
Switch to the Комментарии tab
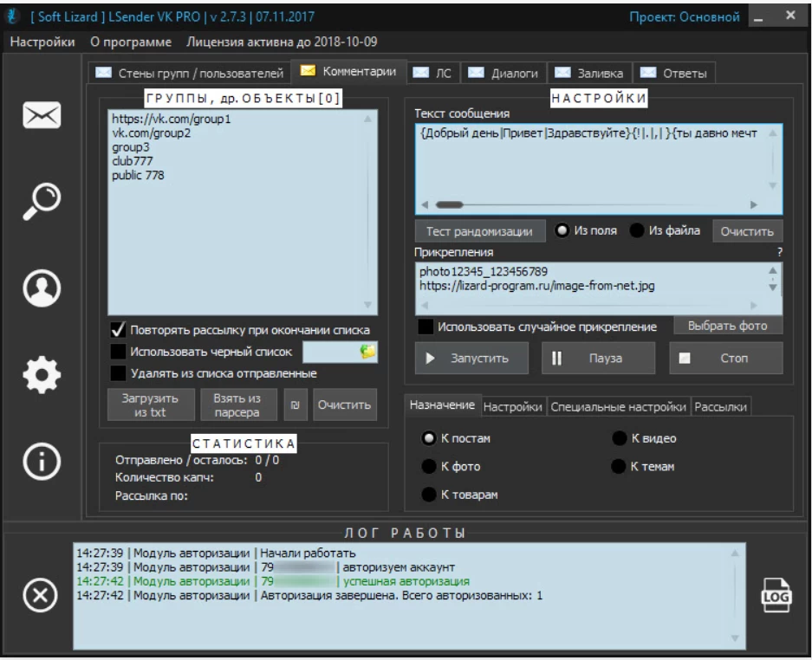348,71
